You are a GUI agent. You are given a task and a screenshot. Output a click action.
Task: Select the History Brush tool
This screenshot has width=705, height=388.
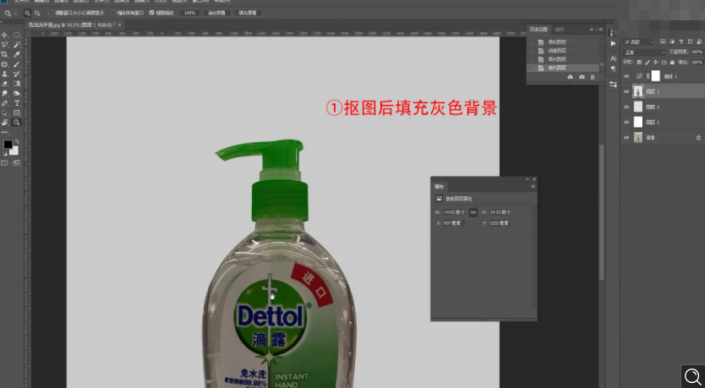(x=17, y=74)
